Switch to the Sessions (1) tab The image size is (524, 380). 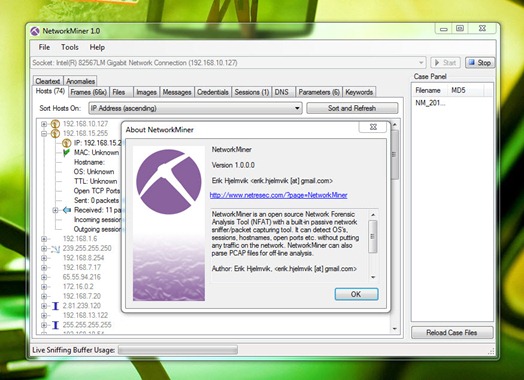[x=252, y=92]
